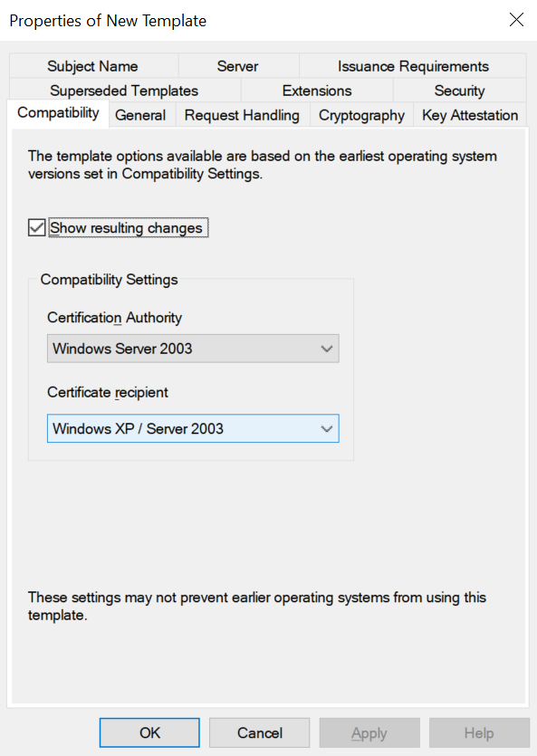Expand the Certificate recipient dropdown
The height and width of the screenshot is (756, 537).
pyautogui.click(x=193, y=428)
